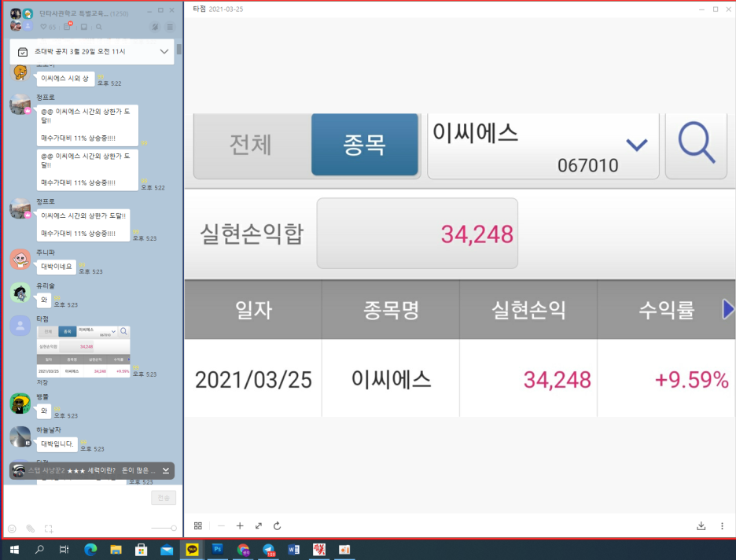Open Telegram from the taskbar

tap(269, 549)
